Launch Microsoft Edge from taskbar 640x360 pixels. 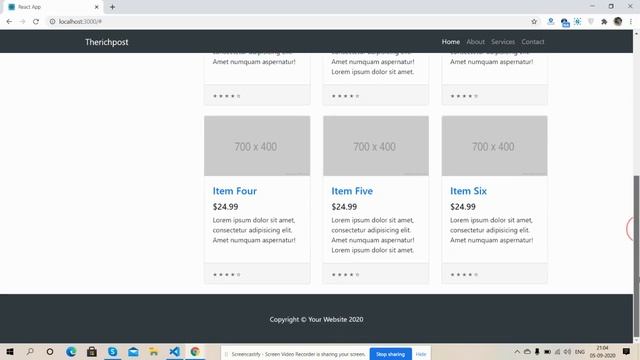pyautogui.click(x=71, y=351)
